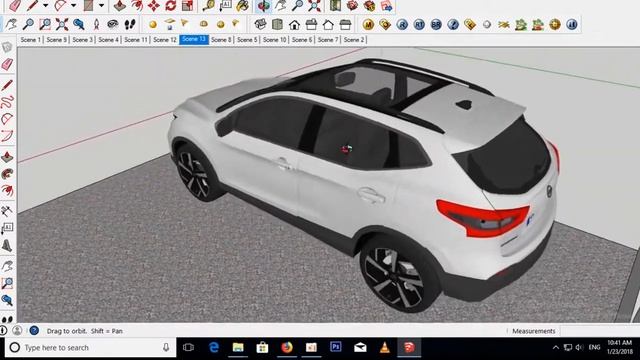Open Scene 5 tab
Viewport: 640px width, 360px height.
coord(247,40)
